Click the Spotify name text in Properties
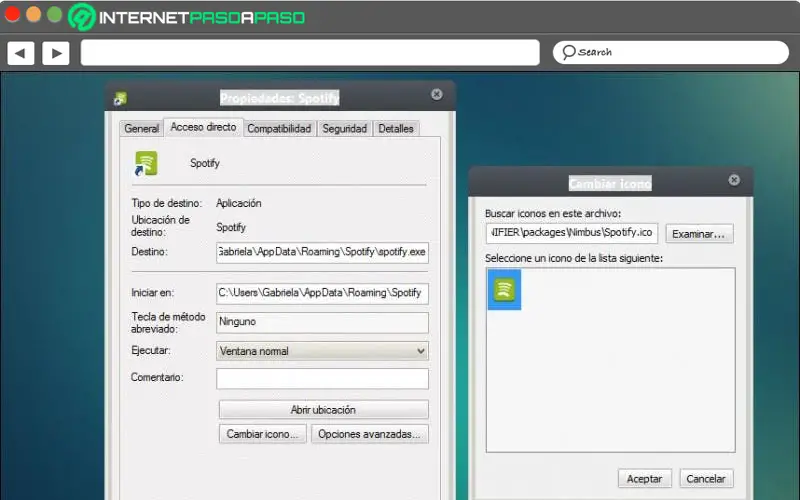 tap(205, 163)
